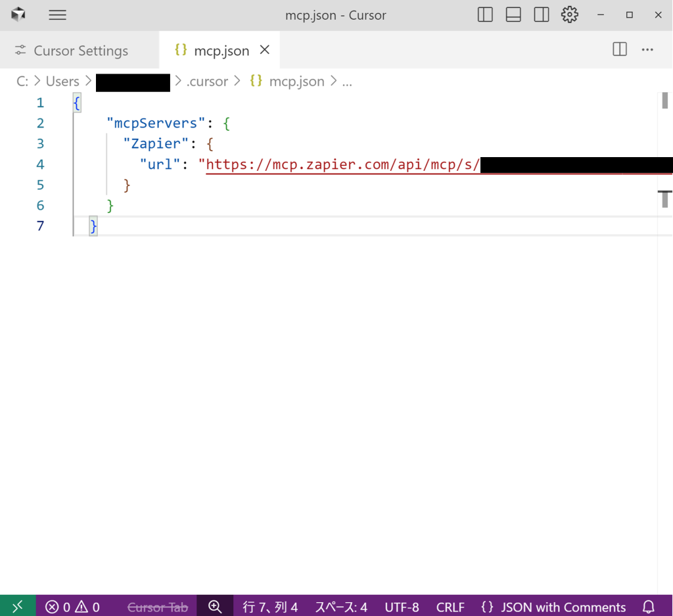Open the hamburger application menu
The width and height of the screenshot is (673, 616).
[58, 15]
